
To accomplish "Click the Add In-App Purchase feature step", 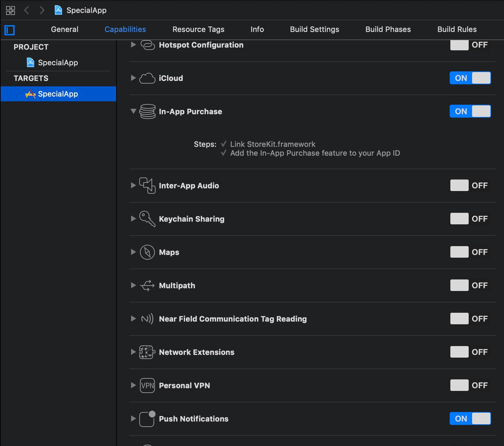I will [315, 153].
